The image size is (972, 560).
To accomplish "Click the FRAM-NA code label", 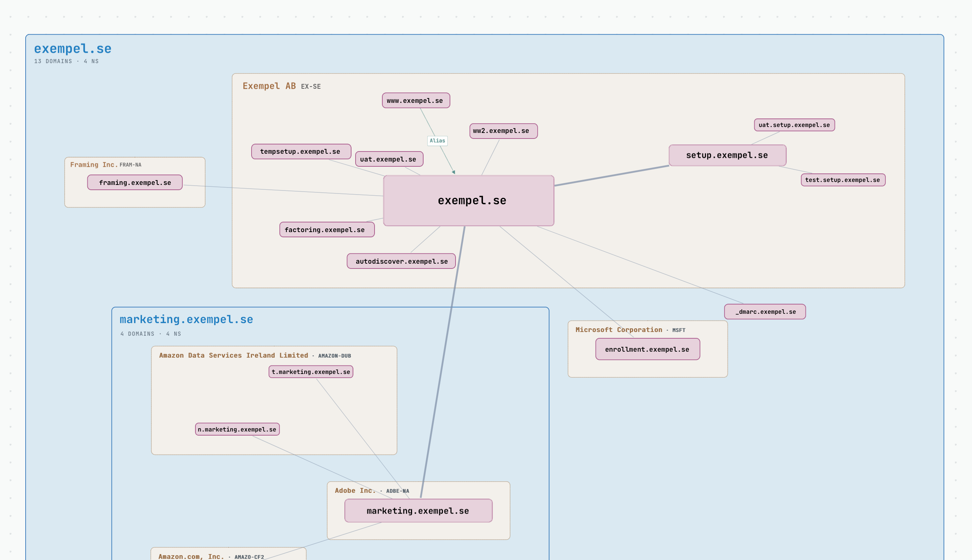I will coord(130,165).
